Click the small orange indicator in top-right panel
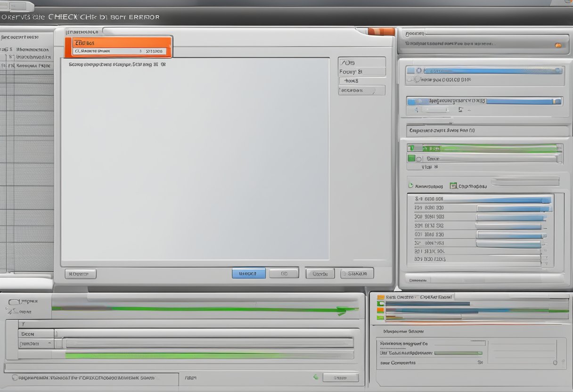Viewport: 573px width, 392px height. 558,45
